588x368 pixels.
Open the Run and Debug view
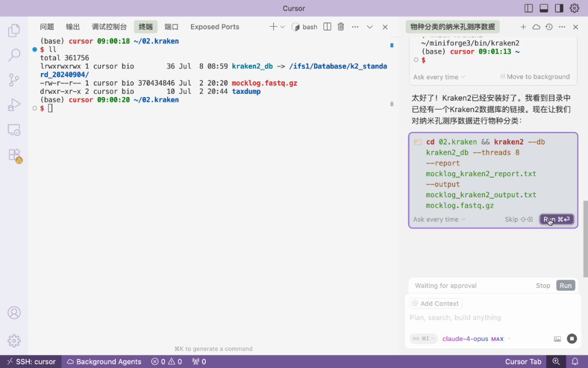(x=14, y=105)
